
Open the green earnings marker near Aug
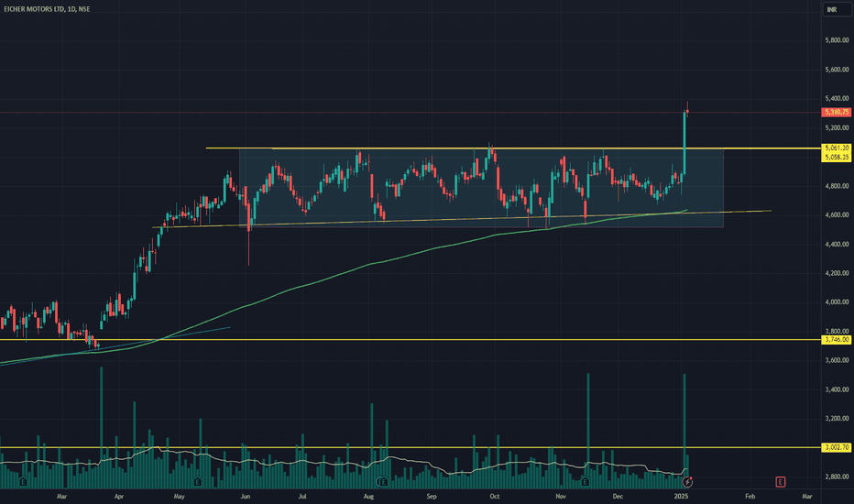384,482
